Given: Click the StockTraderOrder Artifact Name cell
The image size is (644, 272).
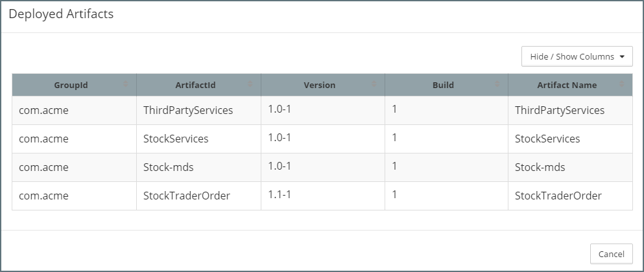Looking at the screenshot, I should tap(558, 196).
